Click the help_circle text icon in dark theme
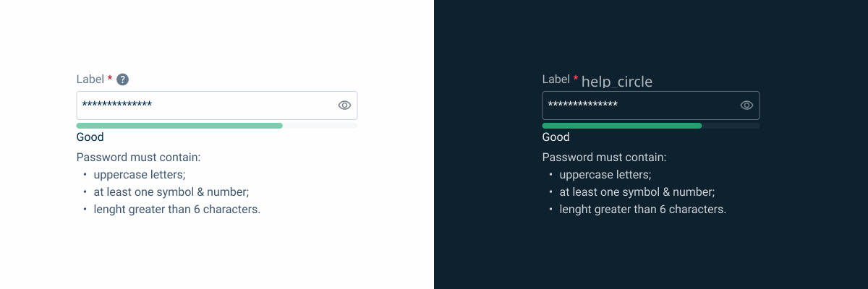Screen dimensions: 868x289 pos(617,82)
